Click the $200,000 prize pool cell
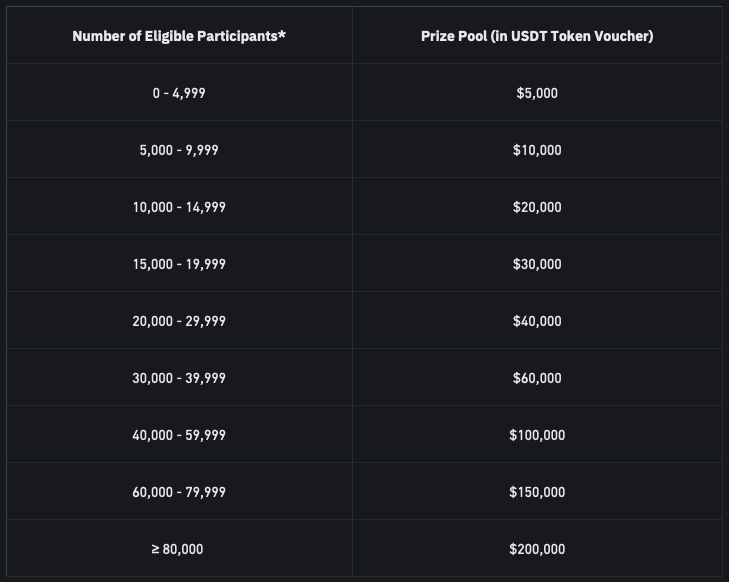This screenshot has height=582, width=729. pyautogui.click(x=537, y=549)
